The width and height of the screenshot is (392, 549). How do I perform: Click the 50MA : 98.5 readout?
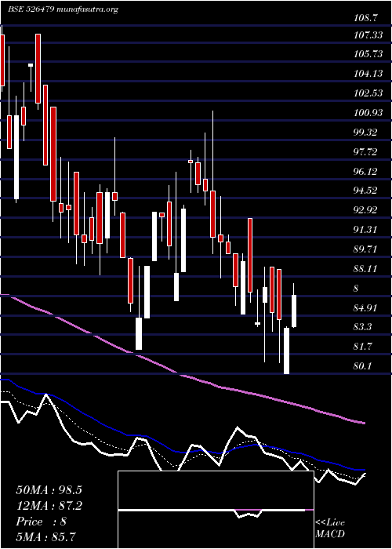pos(49,490)
